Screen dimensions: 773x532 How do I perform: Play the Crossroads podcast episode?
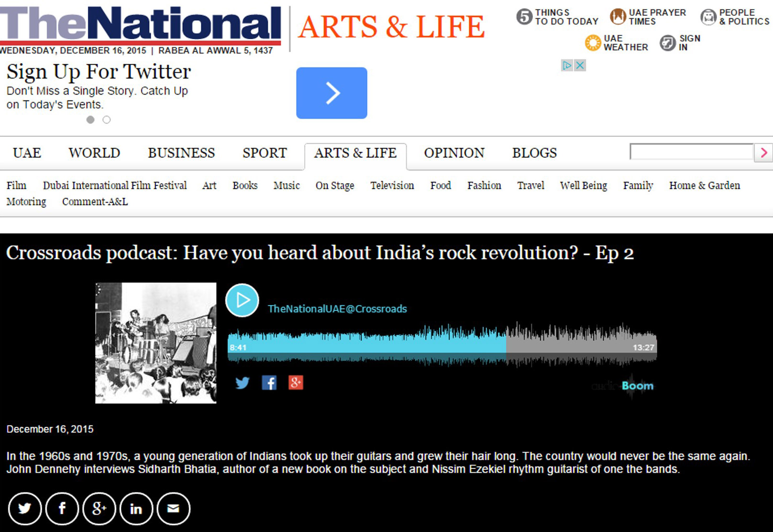point(242,300)
